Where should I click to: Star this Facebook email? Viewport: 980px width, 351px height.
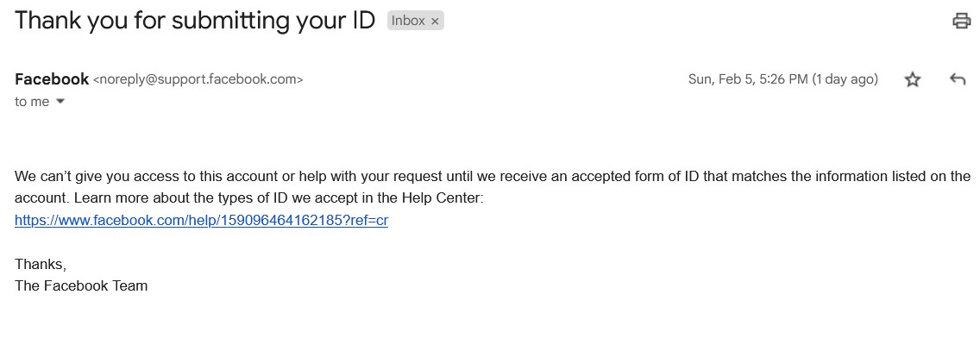913,79
